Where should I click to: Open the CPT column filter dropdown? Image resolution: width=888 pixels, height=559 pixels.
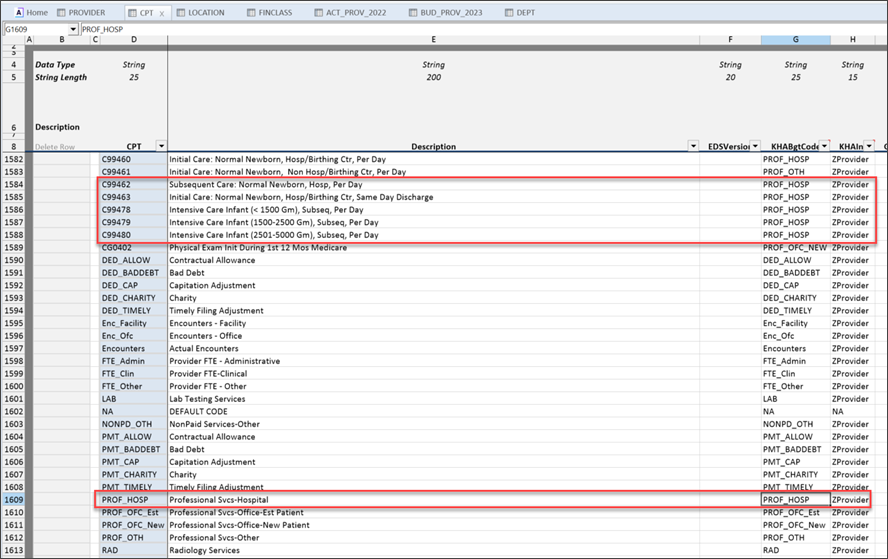click(161, 147)
